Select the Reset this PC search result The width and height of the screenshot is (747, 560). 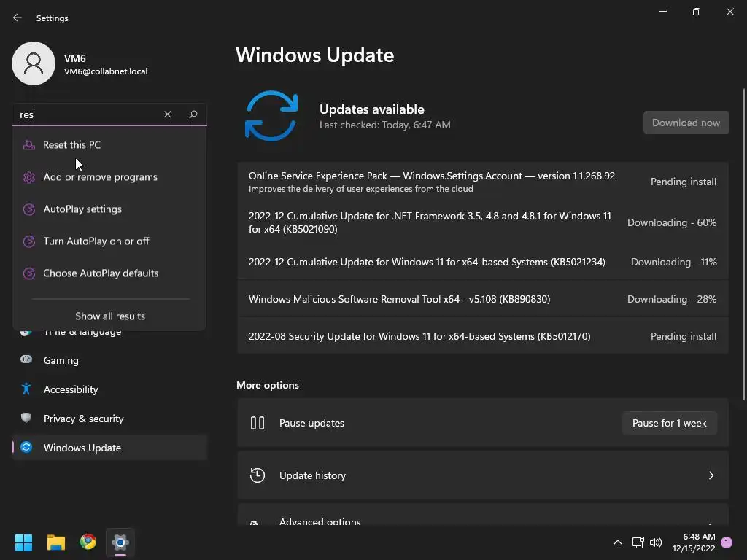109,145
